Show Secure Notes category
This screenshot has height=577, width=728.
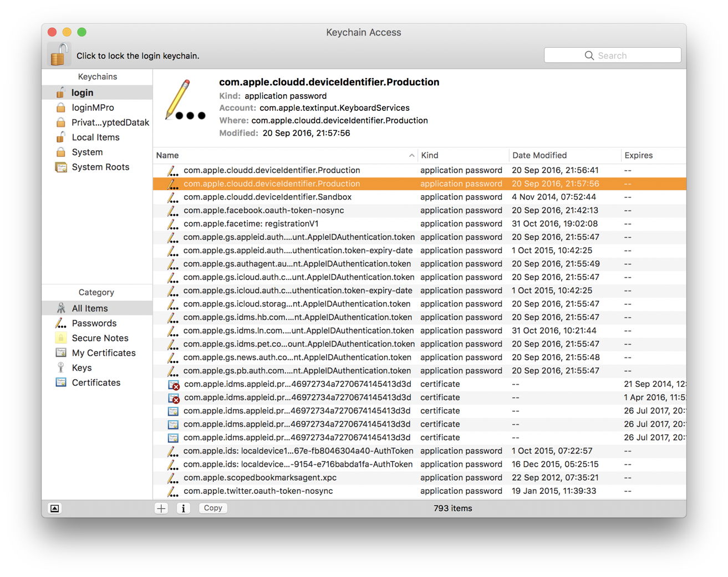point(100,338)
